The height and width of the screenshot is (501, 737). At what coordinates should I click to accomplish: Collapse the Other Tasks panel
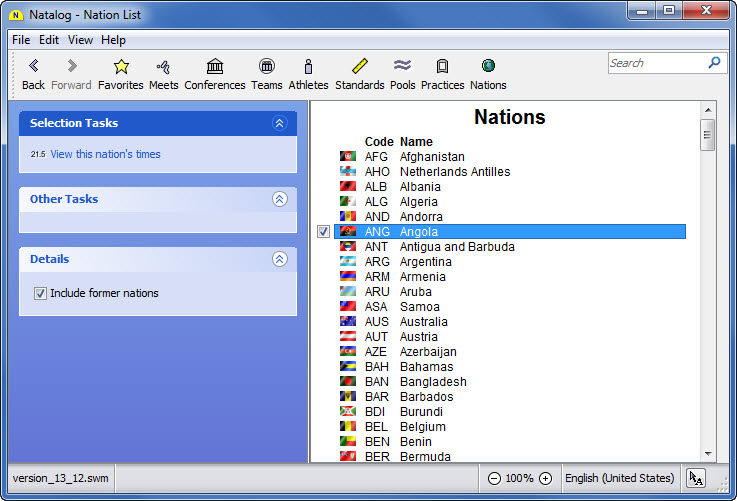[280, 199]
